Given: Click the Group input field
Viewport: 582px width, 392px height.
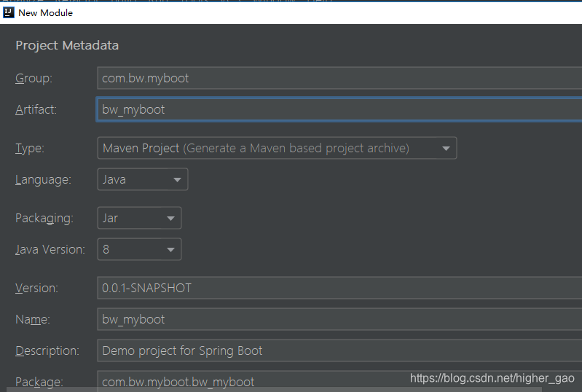Looking at the screenshot, I should pyautogui.click(x=339, y=78).
